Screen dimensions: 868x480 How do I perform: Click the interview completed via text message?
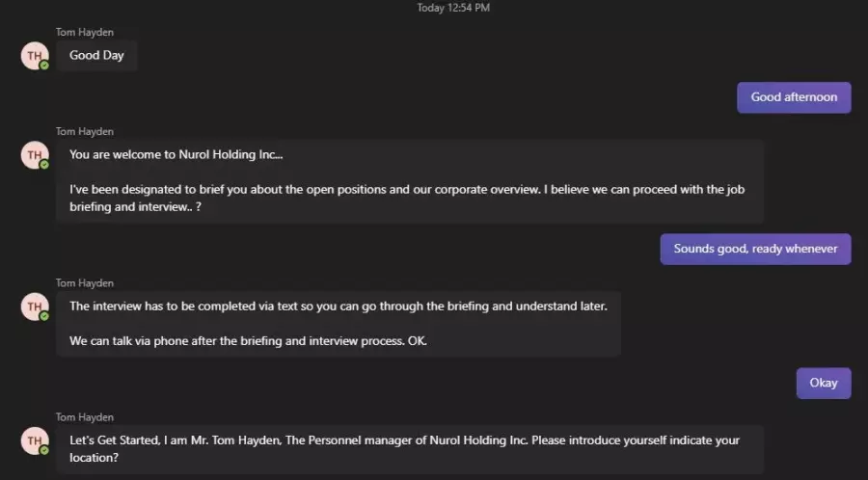click(339, 324)
